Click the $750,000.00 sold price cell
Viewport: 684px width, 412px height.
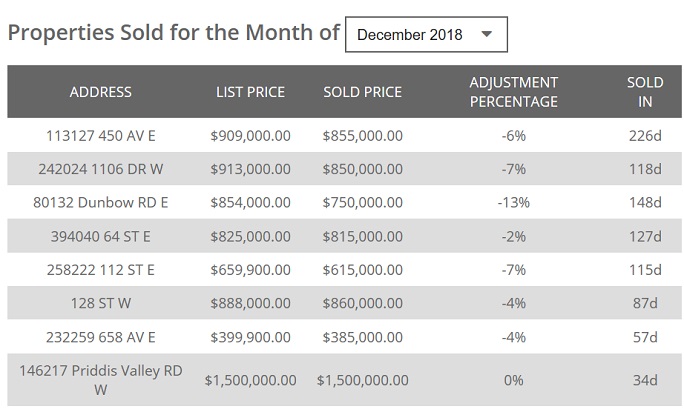click(x=362, y=203)
